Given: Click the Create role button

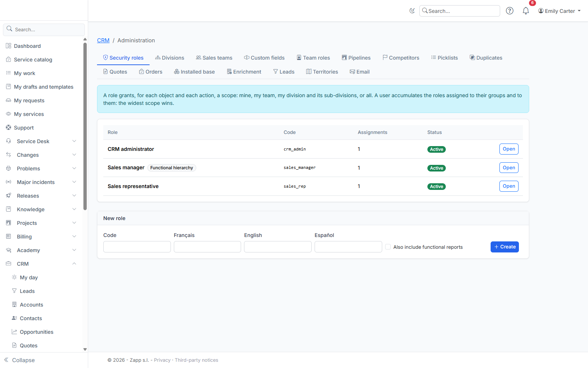Looking at the screenshot, I should coord(505,247).
